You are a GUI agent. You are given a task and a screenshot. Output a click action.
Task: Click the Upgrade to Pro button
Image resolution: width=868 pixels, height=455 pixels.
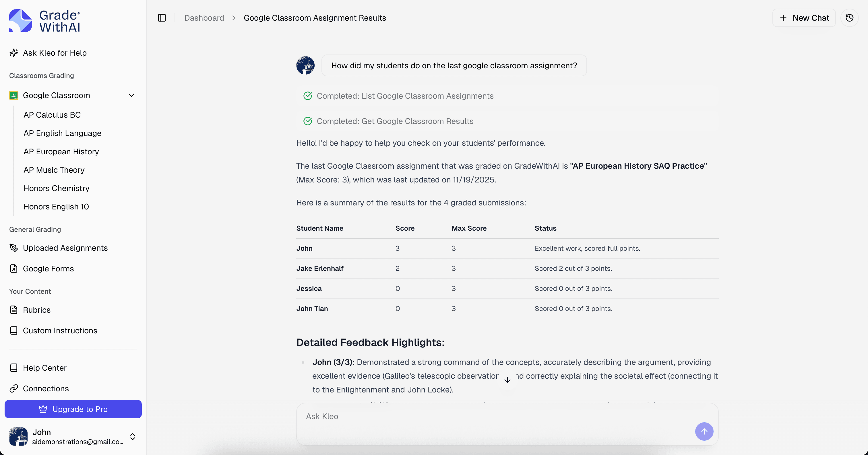(73, 409)
